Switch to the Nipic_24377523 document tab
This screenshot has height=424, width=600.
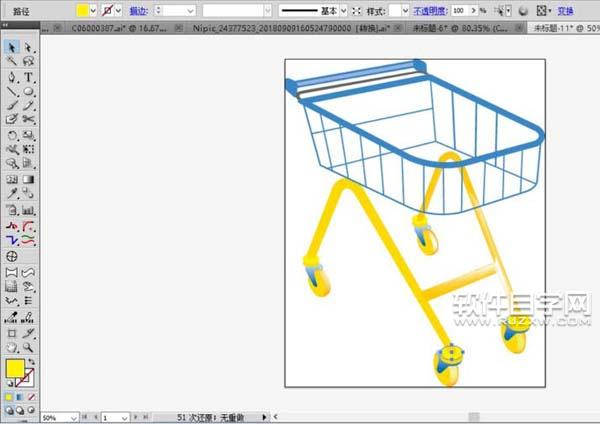[x=291, y=28]
